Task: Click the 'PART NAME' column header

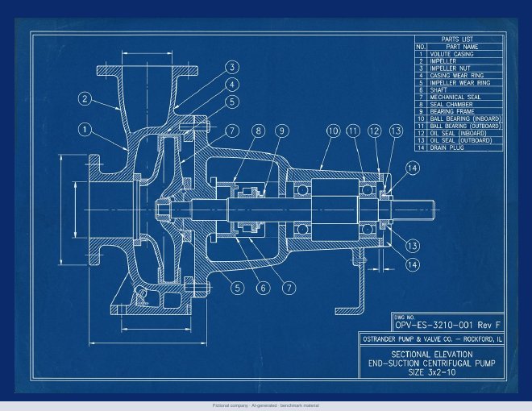Action: pyautogui.click(x=462, y=47)
